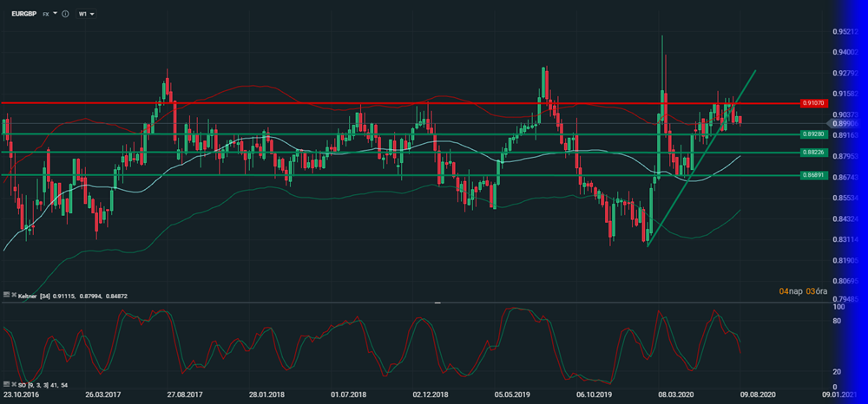
Task: Select the red 0.91070 resistance line label
Action: coord(812,103)
